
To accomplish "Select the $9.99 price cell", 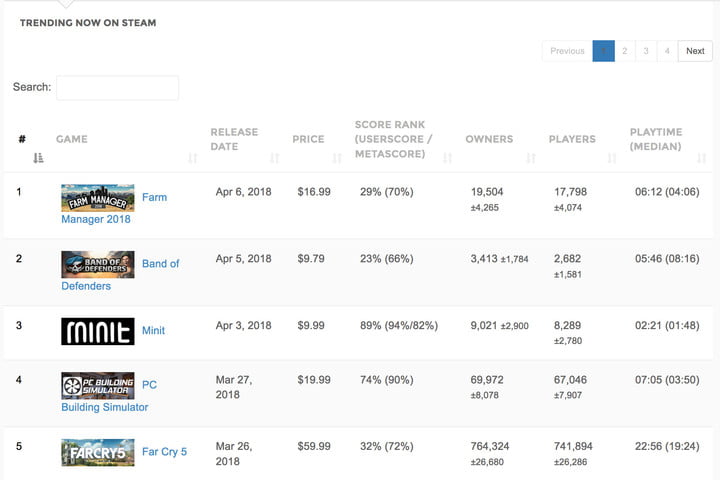I will click(x=311, y=326).
